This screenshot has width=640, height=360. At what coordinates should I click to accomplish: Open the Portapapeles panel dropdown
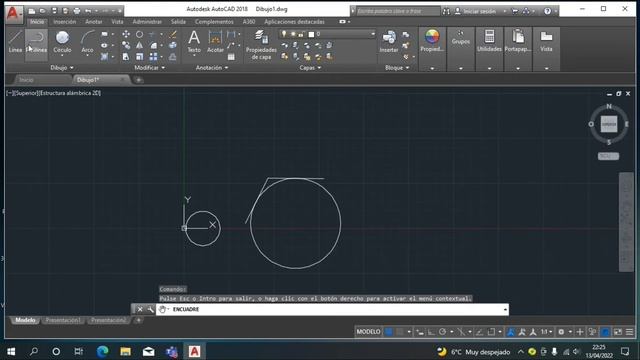point(518,68)
